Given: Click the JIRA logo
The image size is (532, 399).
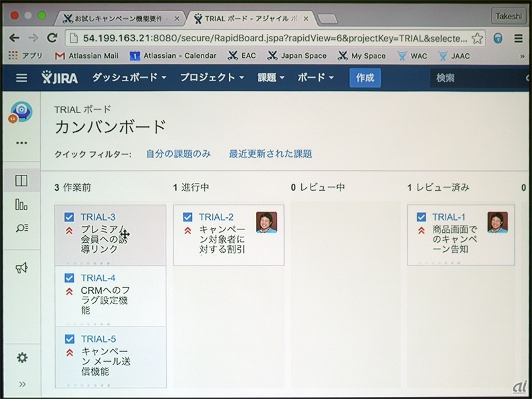Looking at the screenshot, I should pyautogui.click(x=59, y=78).
